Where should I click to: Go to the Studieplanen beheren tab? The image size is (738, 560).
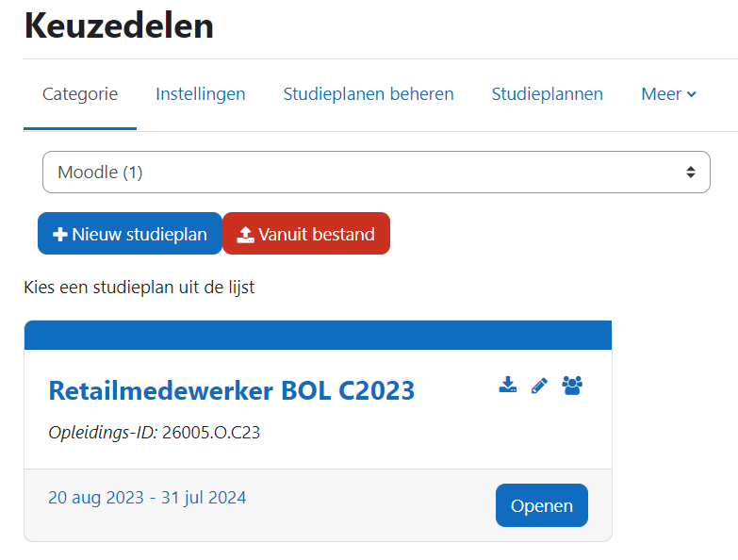(369, 94)
